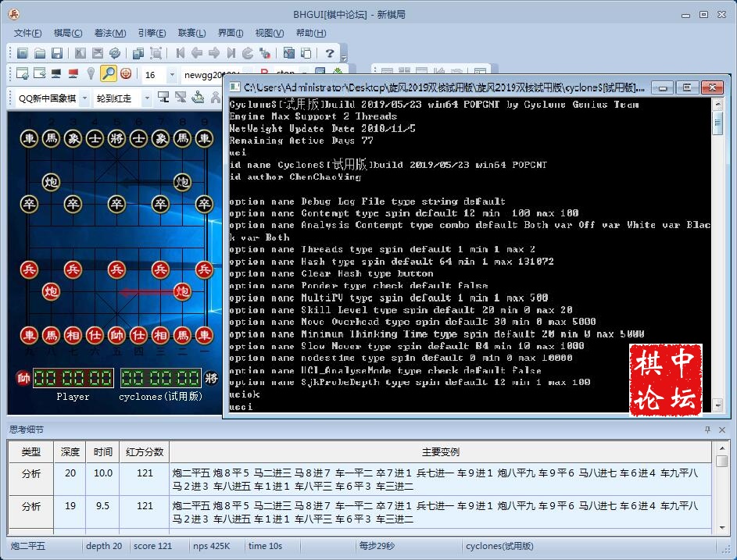Click the light bulb hint icon
Screen dimensions: 737x560
(91, 73)
